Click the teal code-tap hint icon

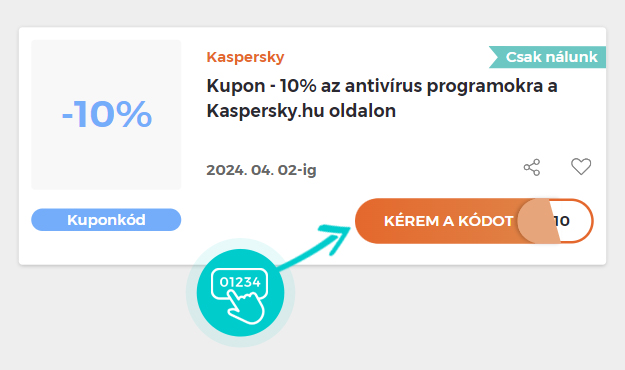[x=240, y=293]
